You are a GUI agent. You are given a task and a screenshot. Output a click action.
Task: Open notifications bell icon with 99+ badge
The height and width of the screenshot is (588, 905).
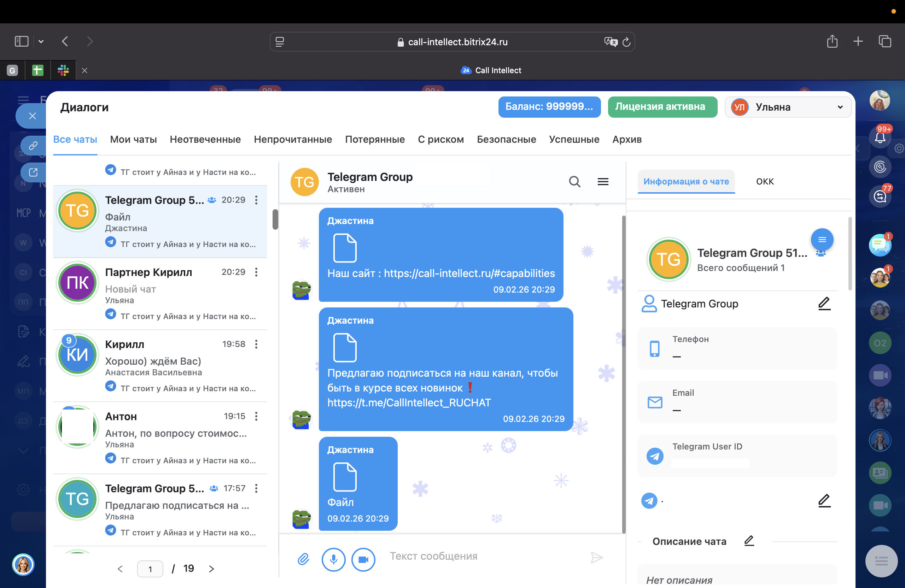pos(880,137)
